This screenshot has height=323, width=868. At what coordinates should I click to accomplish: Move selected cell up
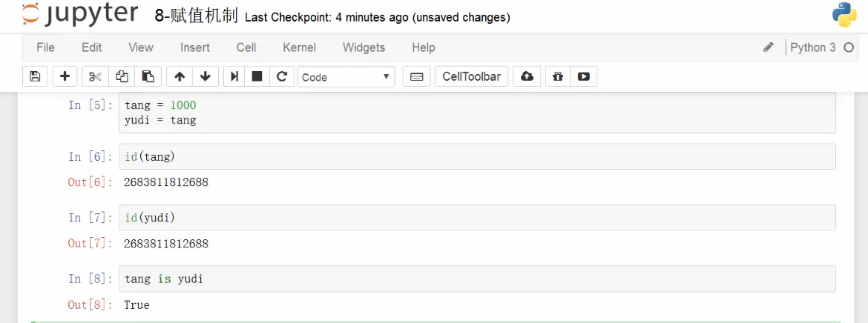pyautogui.click(x=180, y=76)
